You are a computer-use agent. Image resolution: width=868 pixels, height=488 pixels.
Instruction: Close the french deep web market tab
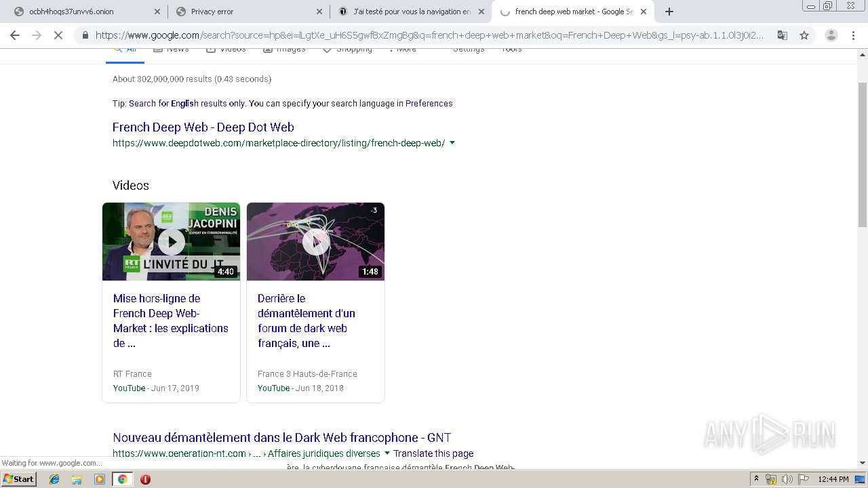coord(644,12)
